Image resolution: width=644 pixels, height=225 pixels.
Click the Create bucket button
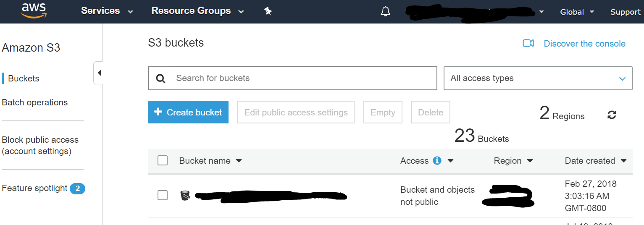click(188, 112)
